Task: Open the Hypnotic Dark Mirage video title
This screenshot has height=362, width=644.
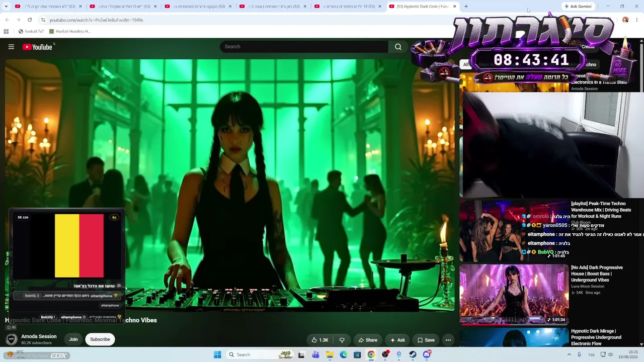Action: [596, 337]
